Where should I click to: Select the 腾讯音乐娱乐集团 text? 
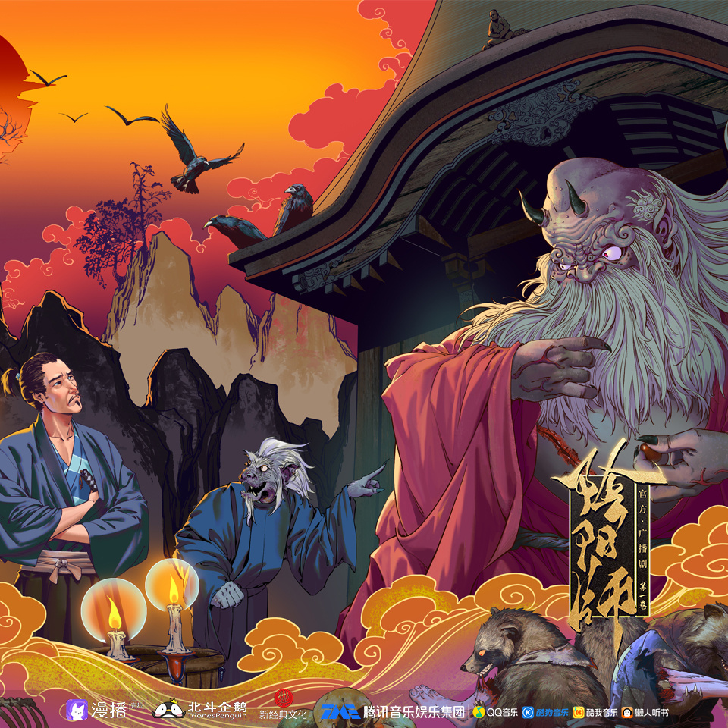[x=413, y=712]
